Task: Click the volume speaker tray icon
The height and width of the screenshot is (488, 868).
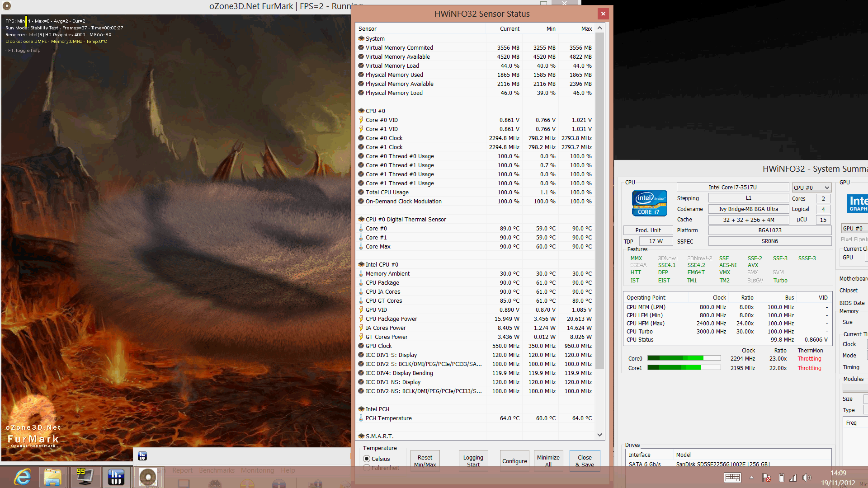Action: (806, 478)
